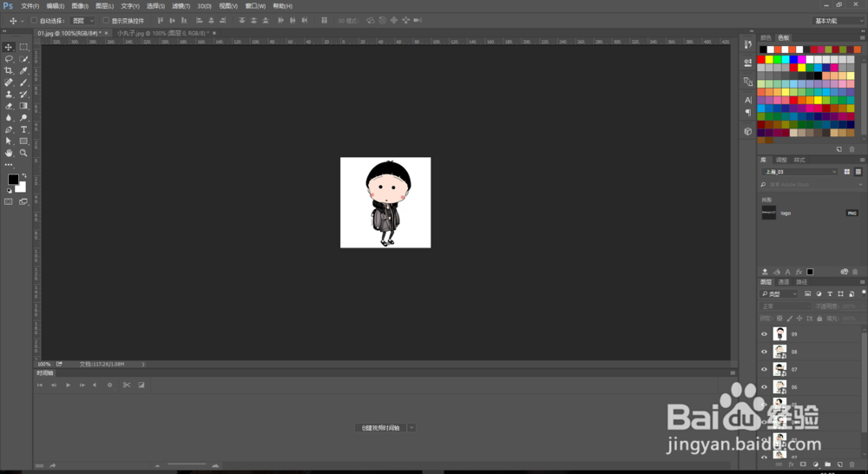This screenshot has width=868, height=474.
Task: Open the 上海_03 library dropdown
Action: click(x=799, y=172)
